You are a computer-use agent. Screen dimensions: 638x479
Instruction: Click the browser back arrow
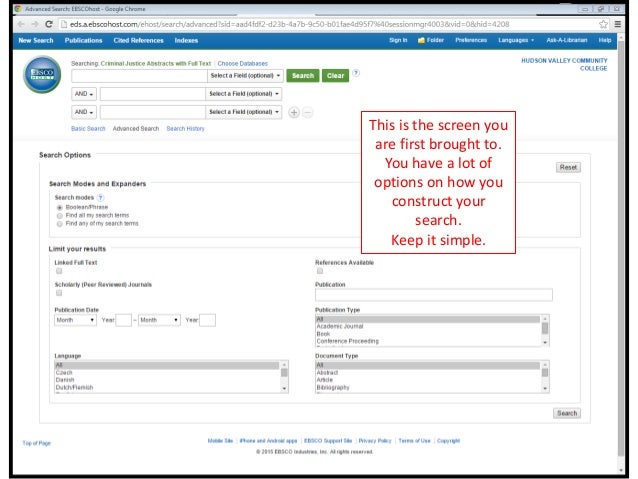(x=21, y=24)
